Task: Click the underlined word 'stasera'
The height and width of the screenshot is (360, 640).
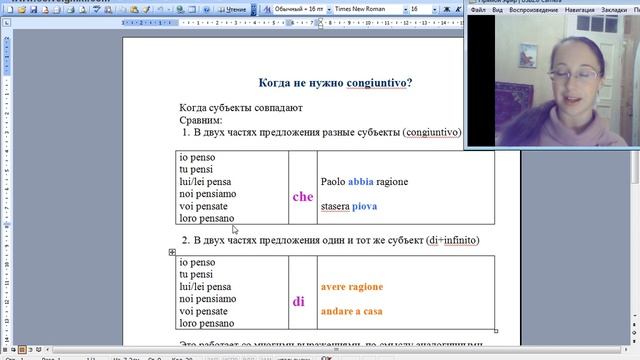Action: pyautogui.click(x=335, y=206)
